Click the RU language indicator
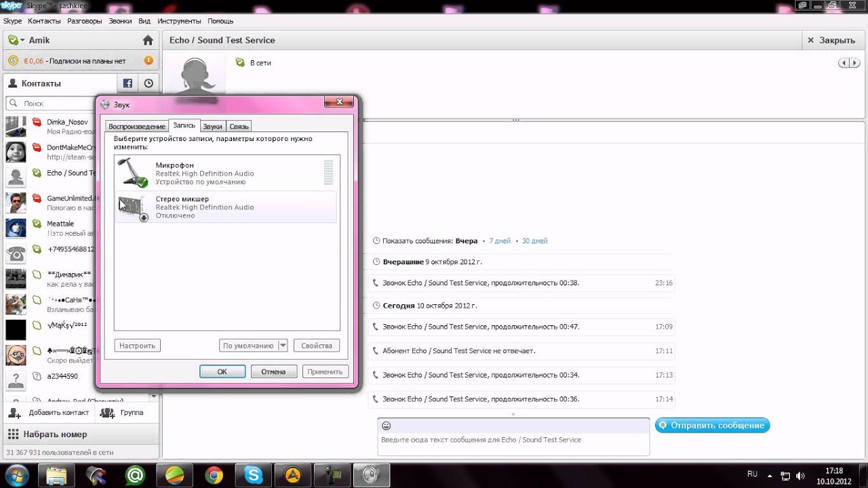 pos(752,474)
